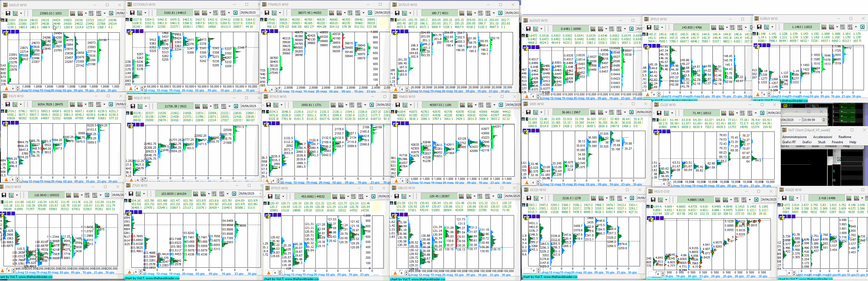
Task: Toggle the M timeframe button in HGU5 G10
Action: point(662,218)
